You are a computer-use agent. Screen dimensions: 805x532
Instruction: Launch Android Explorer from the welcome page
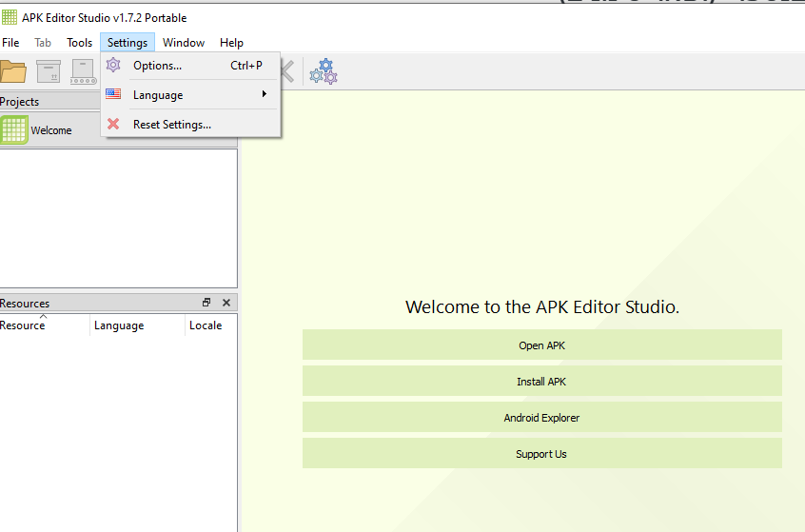541,418
